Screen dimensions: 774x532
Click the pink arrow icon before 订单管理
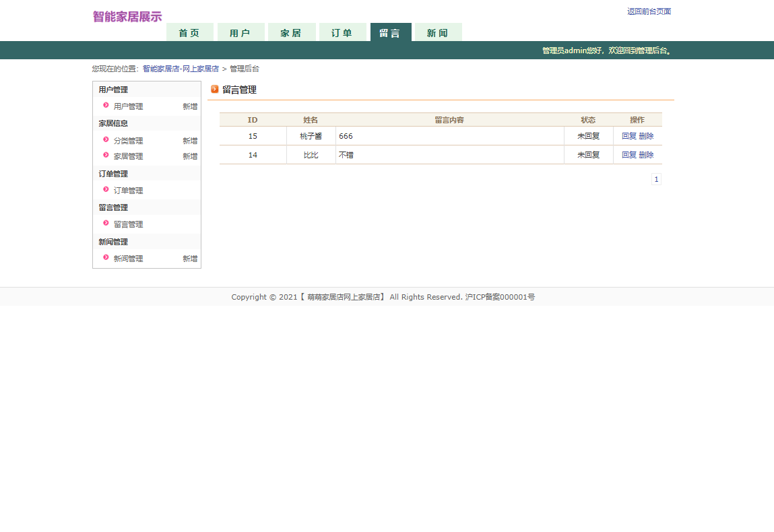pyautogui.click(x=106, y=190)
